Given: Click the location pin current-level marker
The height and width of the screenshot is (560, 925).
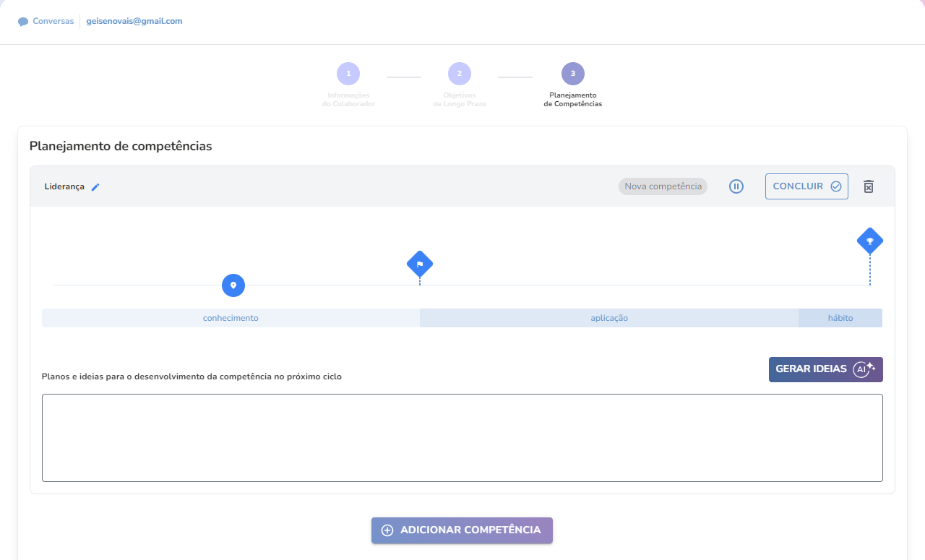Looking at the screenshot, I should (x=233, y=285).
